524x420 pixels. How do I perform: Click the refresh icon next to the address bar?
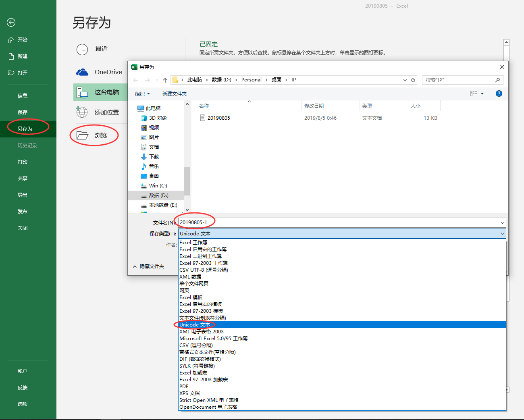tap(413, 80)
